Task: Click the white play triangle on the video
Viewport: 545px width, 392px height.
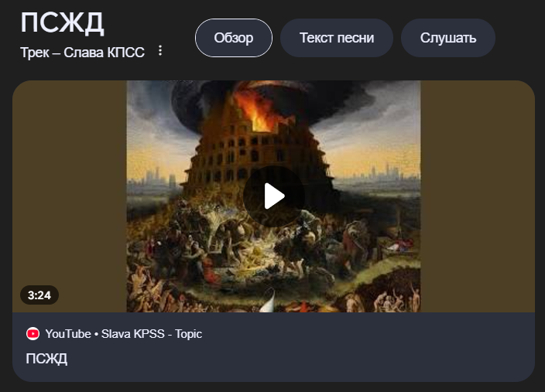Action: click(274, 196)
